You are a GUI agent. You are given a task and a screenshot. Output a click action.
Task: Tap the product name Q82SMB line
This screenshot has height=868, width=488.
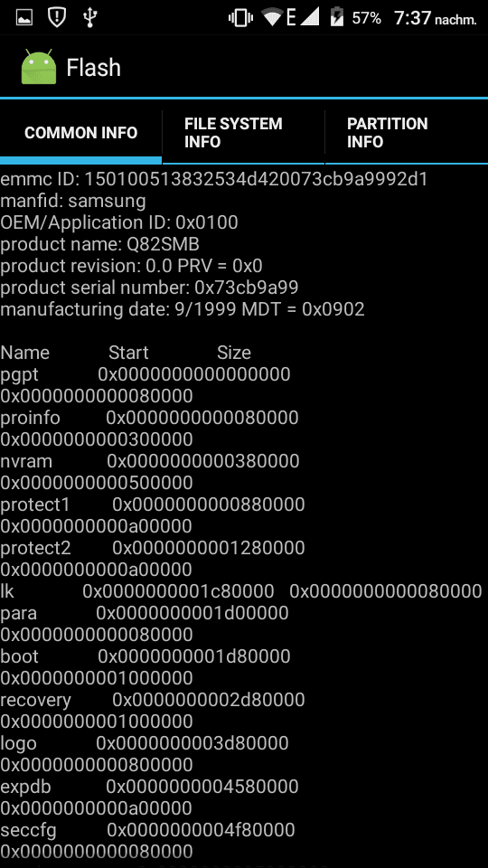(x=99, y=244)
